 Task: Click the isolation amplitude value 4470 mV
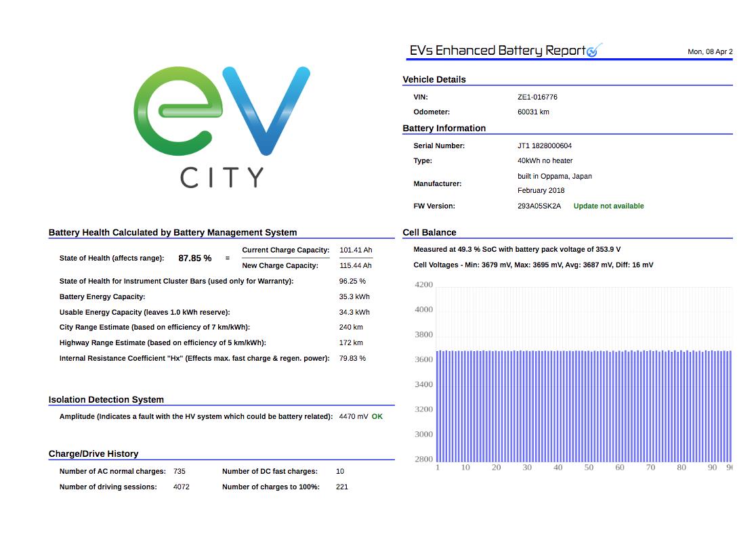pos(354,416)
